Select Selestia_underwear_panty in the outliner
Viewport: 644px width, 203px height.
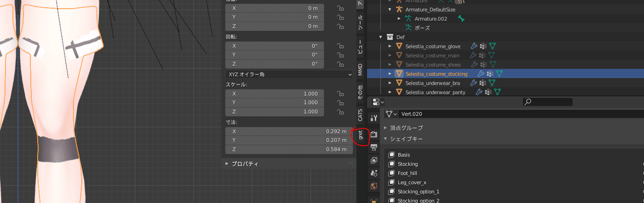(435, 92)
